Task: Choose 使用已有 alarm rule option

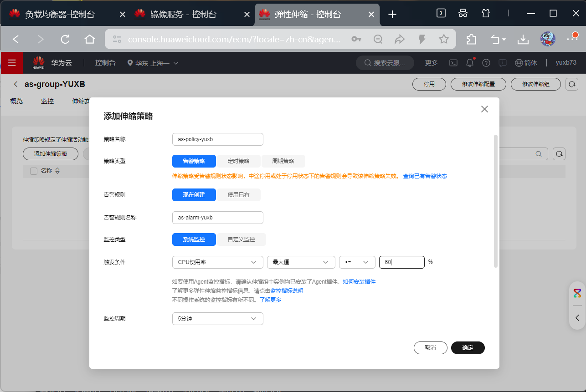Action: 238,195
